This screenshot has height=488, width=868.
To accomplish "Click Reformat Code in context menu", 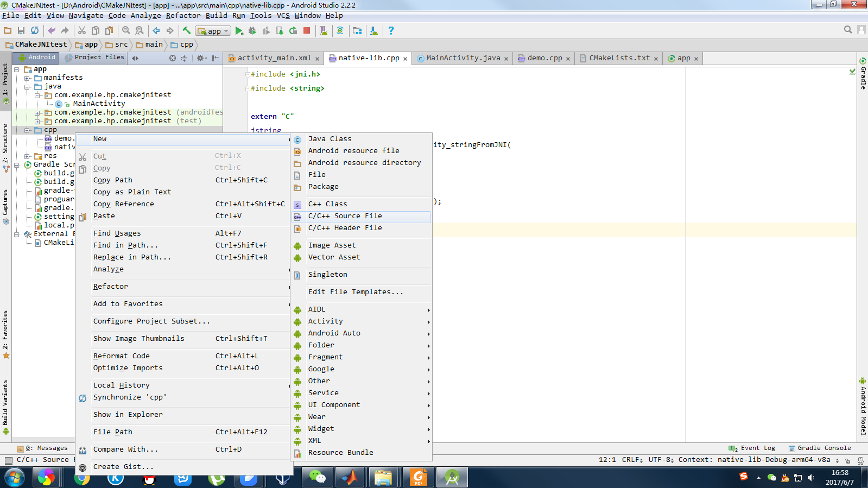I will pos(183,356).
